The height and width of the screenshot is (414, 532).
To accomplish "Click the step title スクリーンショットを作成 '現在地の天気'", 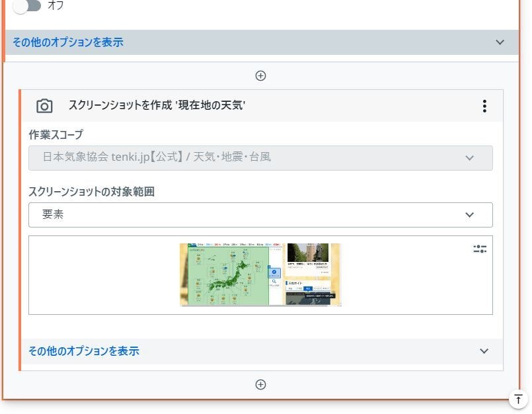I will click(x=157, y=105).
